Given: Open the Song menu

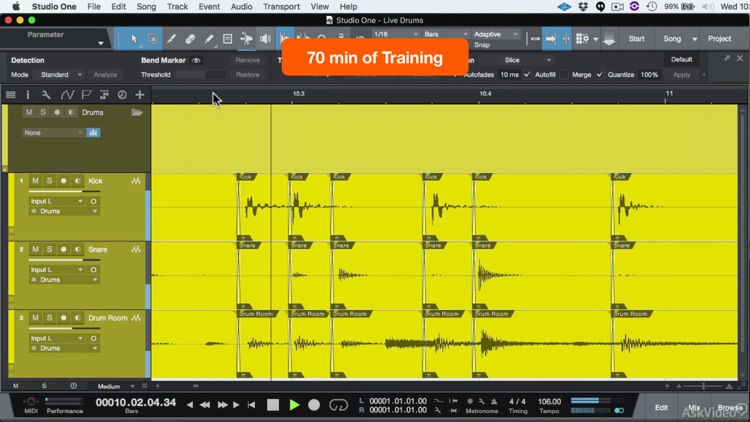Looking at the screenshot, I should tap(146, 7).
